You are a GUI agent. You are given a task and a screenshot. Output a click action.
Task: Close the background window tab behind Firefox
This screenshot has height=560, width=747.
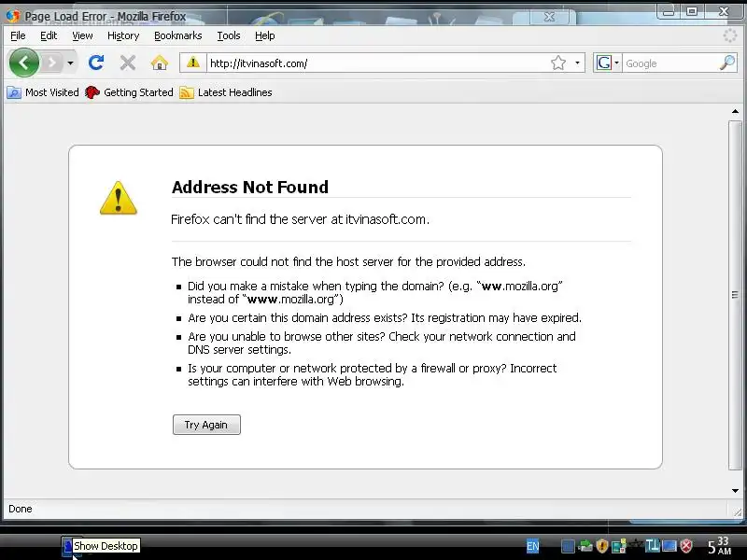tap(549, 17)
